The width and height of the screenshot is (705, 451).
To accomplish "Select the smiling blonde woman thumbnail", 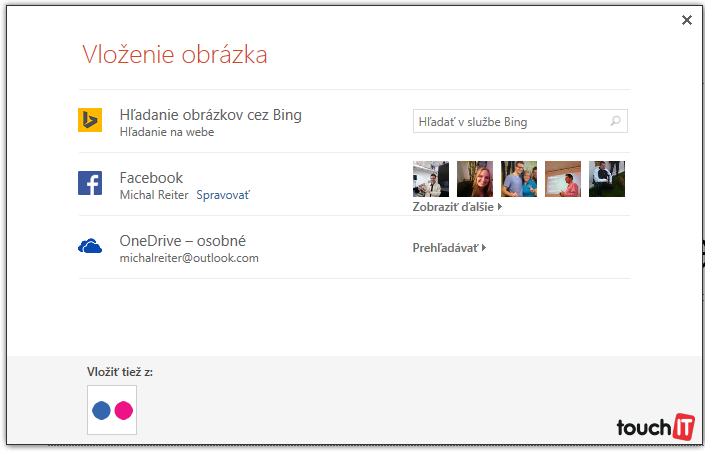I will pos(475,179).
